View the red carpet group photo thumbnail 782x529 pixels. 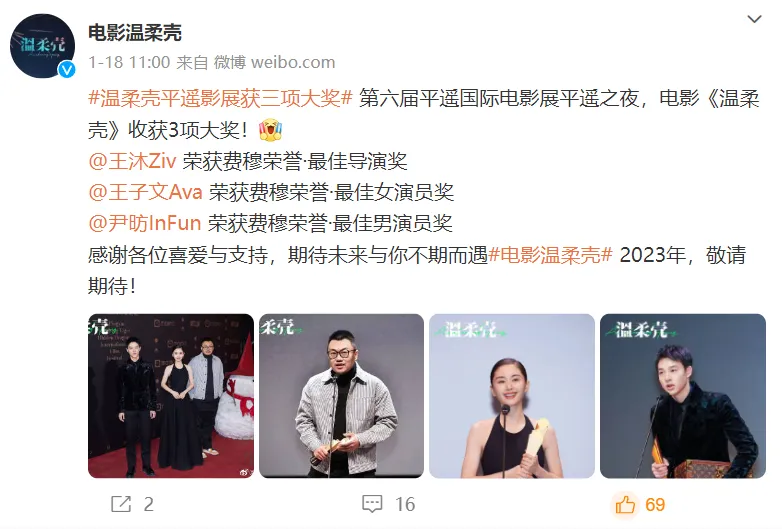point(171,396)
